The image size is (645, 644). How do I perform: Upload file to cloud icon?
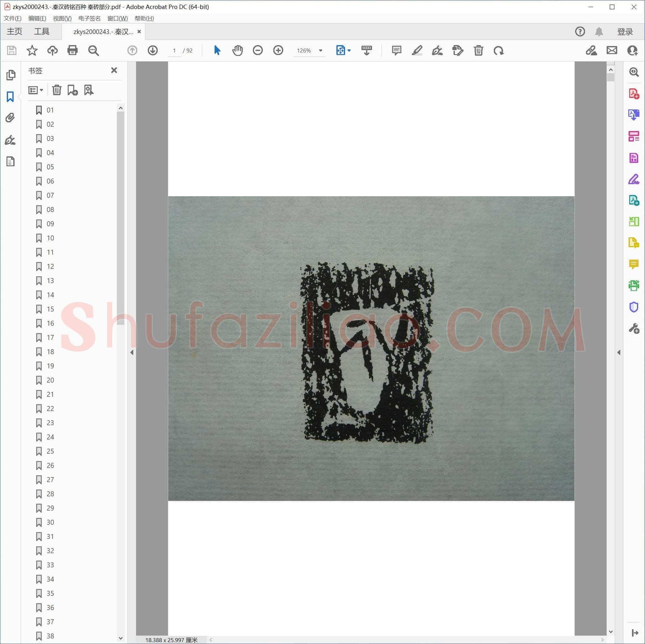[x=53, y=50]
